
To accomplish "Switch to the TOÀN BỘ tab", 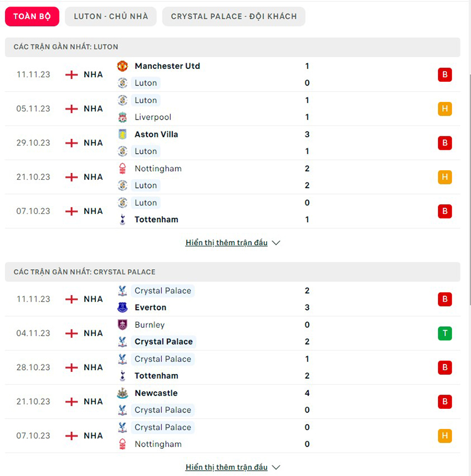I will (x=32, y=16).
